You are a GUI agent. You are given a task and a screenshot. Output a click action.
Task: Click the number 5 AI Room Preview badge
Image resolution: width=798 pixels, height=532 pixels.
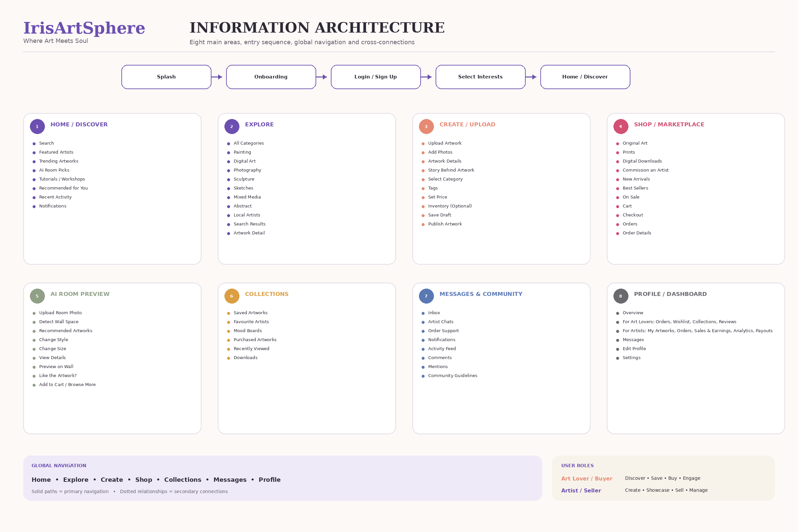37,296
